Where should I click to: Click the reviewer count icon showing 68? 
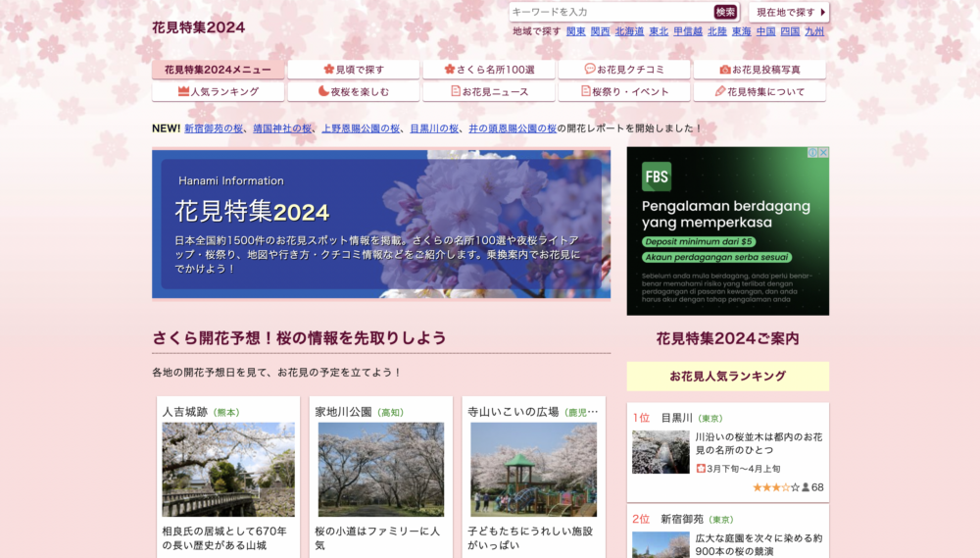click(x=806, y=487)
